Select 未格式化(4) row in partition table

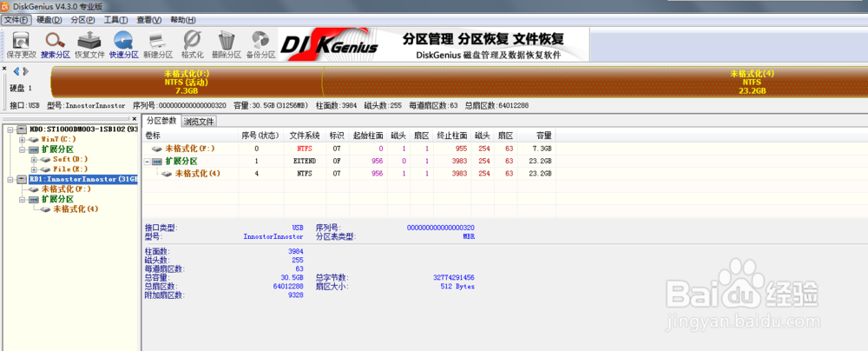coord(349,174)
